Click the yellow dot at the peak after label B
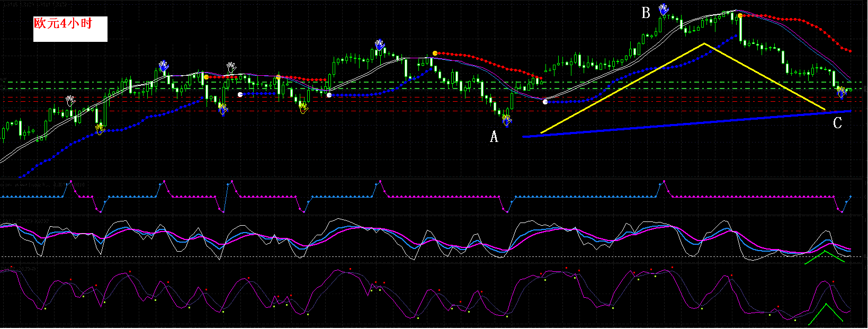The image size is (868, 329). (x=740, y=16)
